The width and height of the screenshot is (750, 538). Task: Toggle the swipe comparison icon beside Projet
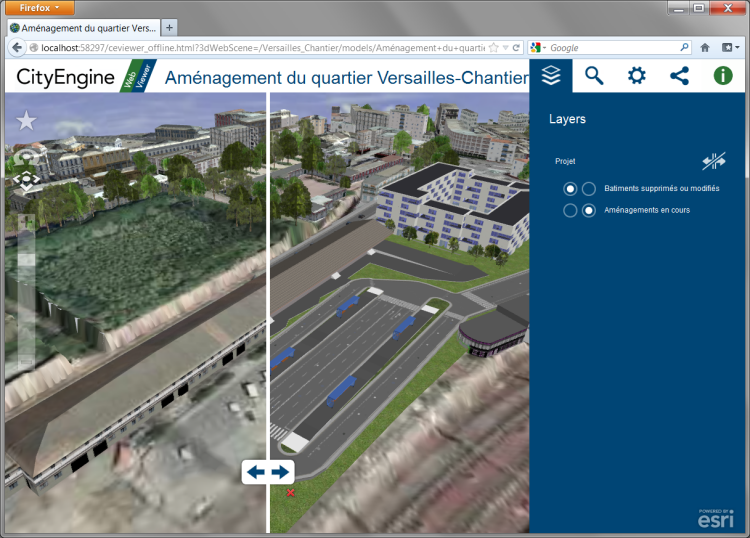pyautogui.click(x=714, y=161)
